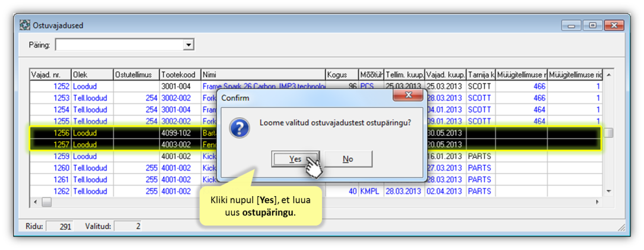Select row with requirement number 1252

[50, 86]
